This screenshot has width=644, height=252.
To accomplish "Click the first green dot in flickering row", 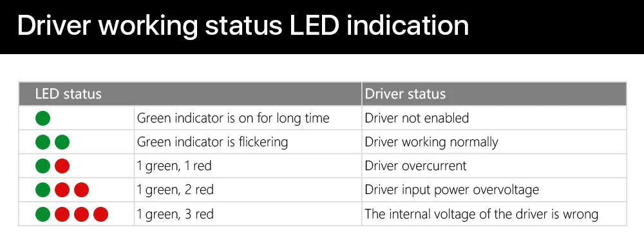I will pos(43,142).
